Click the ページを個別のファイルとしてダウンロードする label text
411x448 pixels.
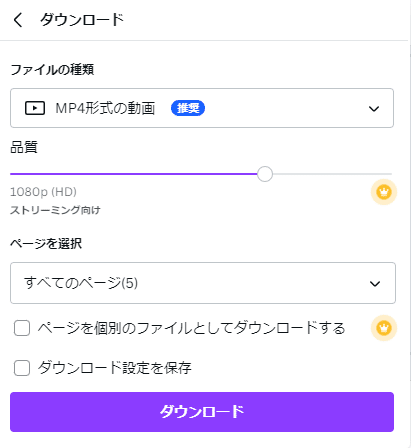click(x=191, y=328)
